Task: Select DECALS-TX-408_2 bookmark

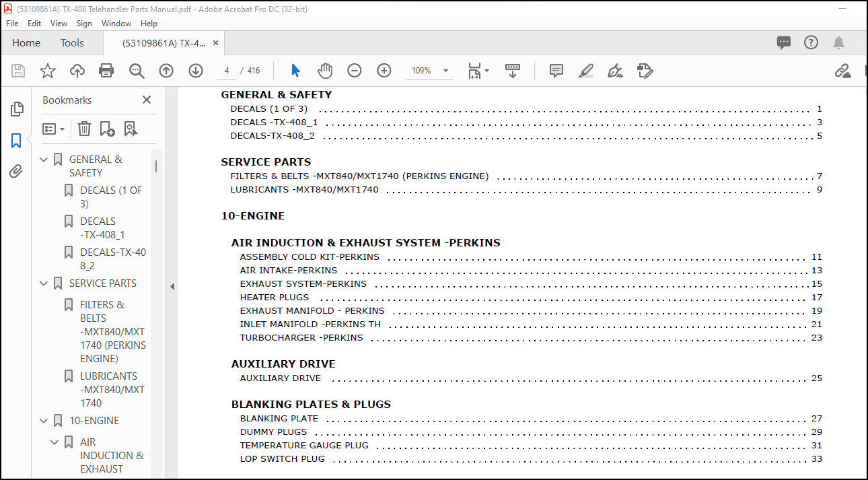Action: pyautogui.click(x=113, y=259)
